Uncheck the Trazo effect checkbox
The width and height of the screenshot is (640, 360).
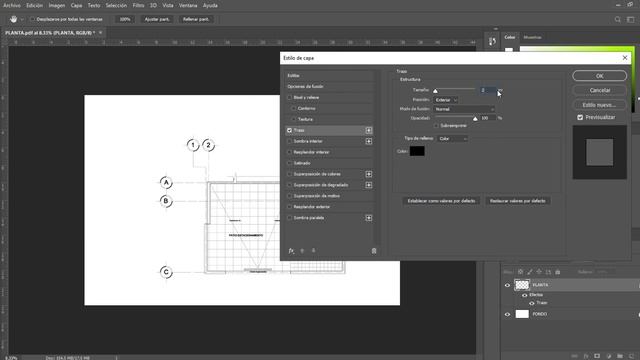tap(289, 130)
